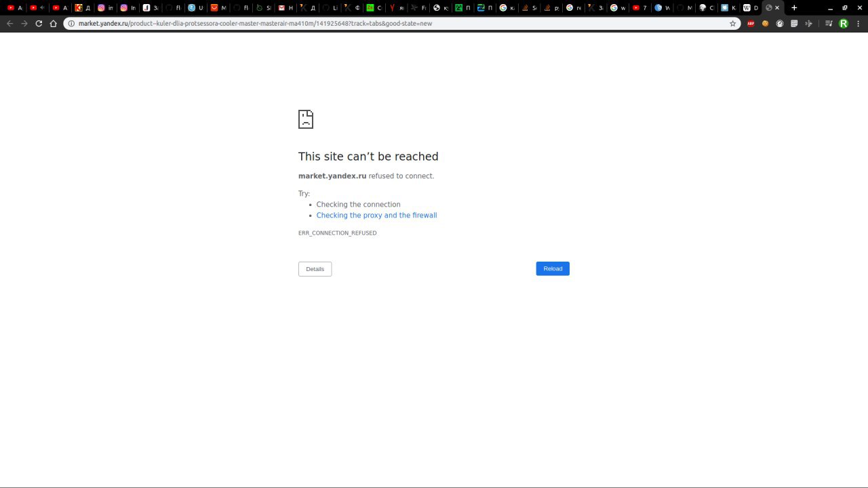This screenshot has width=868, height=488.
Task: Go back using the browser back arrow
Action: click(9, 23)
